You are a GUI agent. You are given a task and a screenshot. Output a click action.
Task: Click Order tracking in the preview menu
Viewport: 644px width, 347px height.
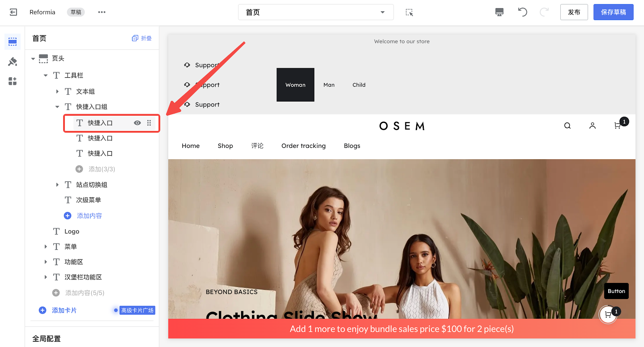(303, 146)
